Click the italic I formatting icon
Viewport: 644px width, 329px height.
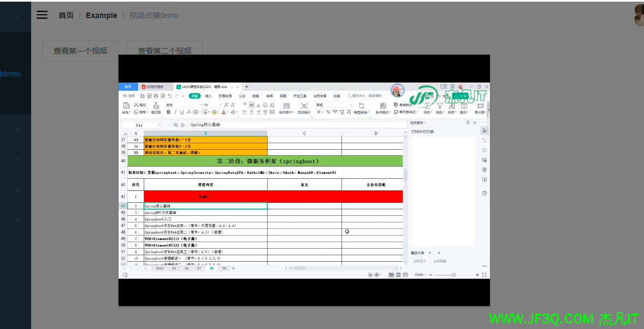176,112
